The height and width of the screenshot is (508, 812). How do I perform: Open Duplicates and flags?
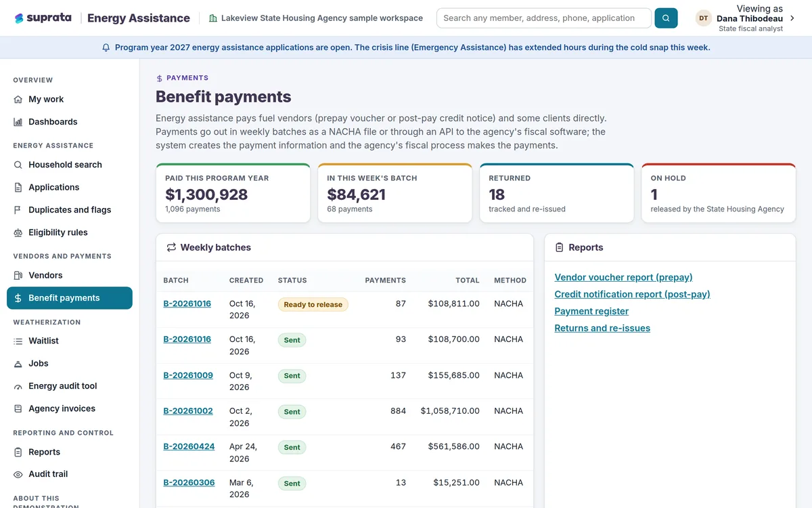coord(70,210)
